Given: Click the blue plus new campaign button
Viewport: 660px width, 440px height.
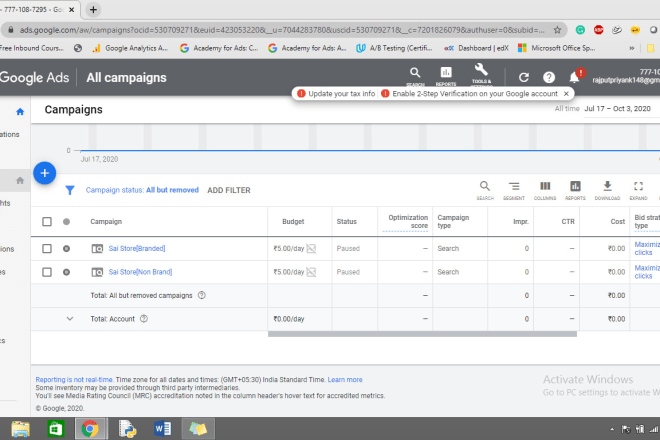Looking at the screenshot, I should (45, 173).
